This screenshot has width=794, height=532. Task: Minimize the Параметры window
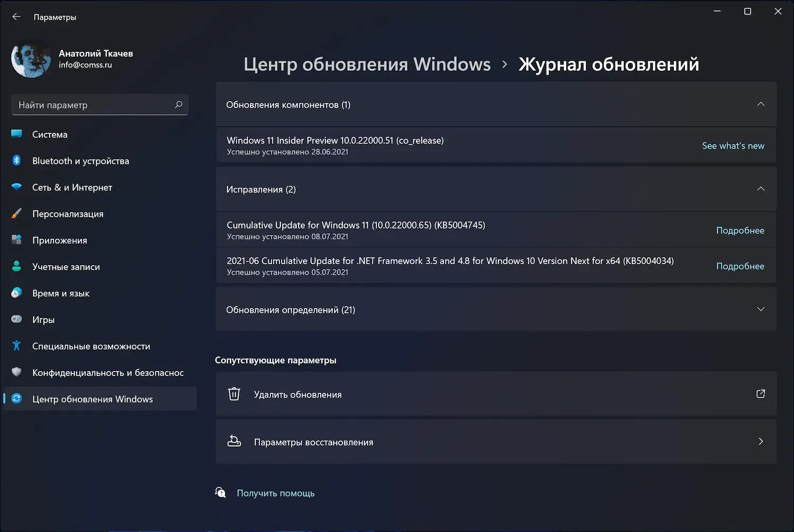coord(717,11)
